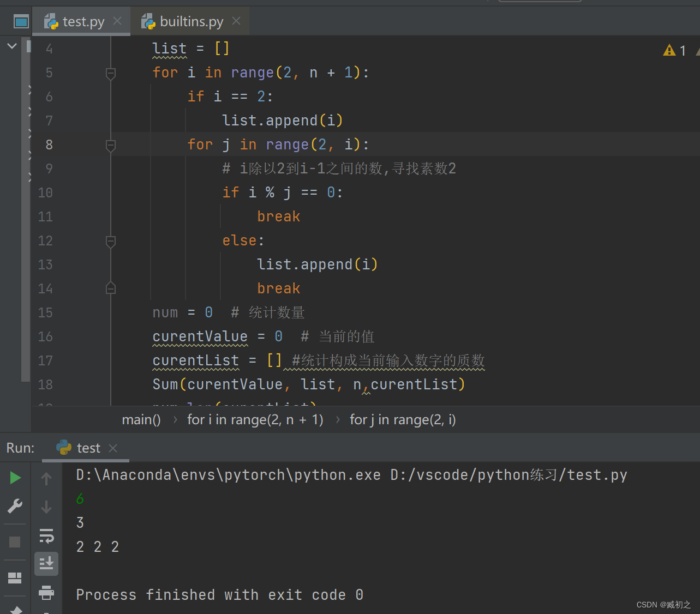
Task: Click 'Process finished with exit code 0' text
Action: point(220,595)
